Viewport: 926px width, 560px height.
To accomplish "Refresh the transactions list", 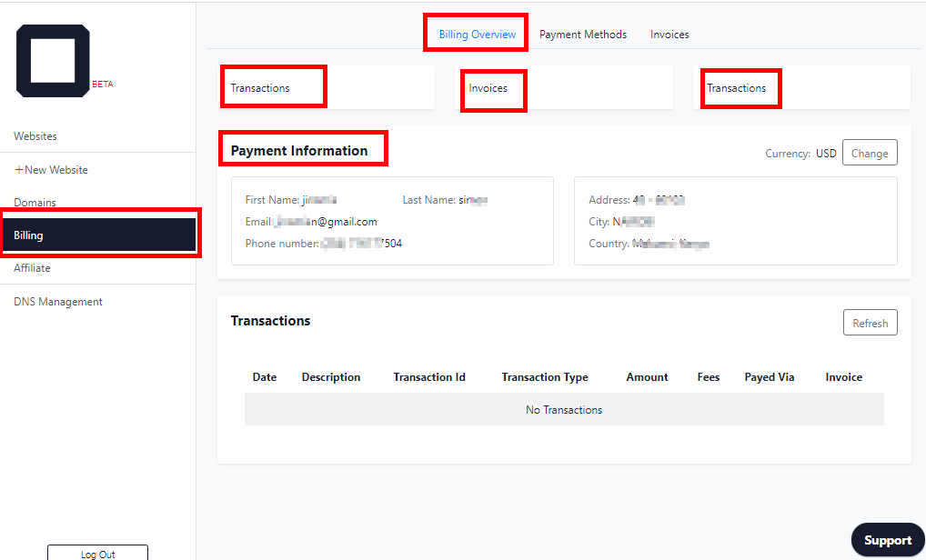I will [x=870, y=323].
